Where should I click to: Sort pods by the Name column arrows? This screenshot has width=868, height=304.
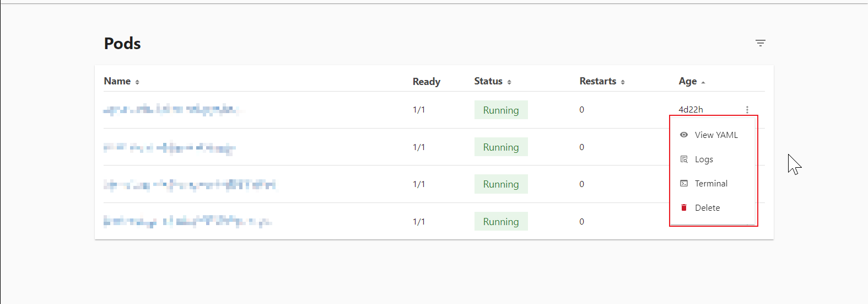tap(137, 82)
